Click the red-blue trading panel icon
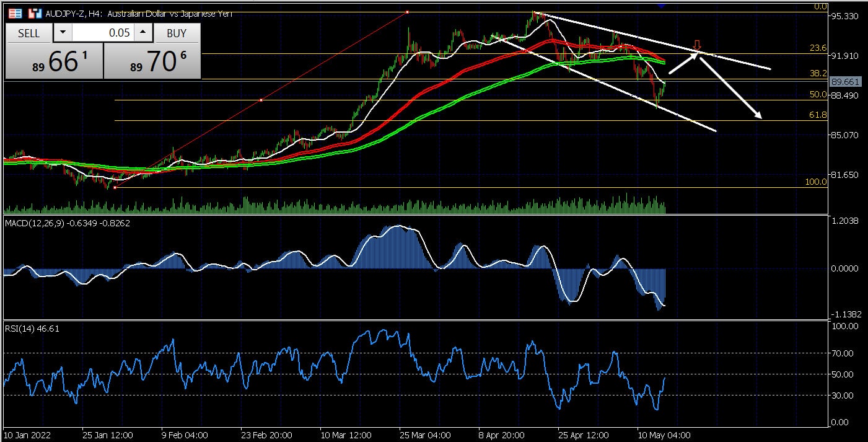This screenshot has width=868, height=442. [x=35, y=13]
